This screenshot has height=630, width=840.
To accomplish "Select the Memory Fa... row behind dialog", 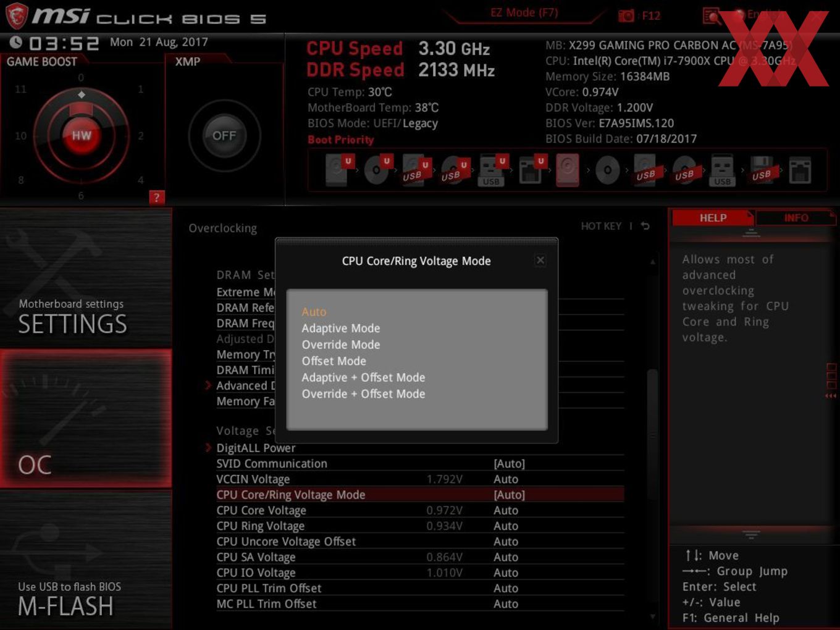I will pos(245,401).
